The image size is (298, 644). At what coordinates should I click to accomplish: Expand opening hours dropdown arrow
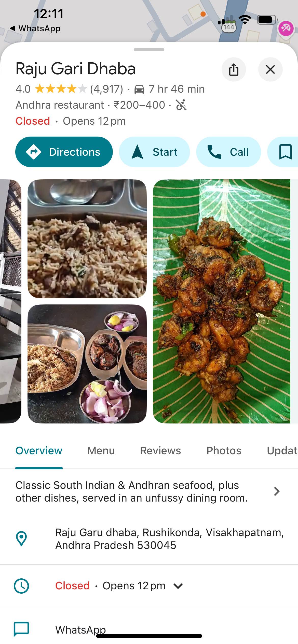[178, 586]
